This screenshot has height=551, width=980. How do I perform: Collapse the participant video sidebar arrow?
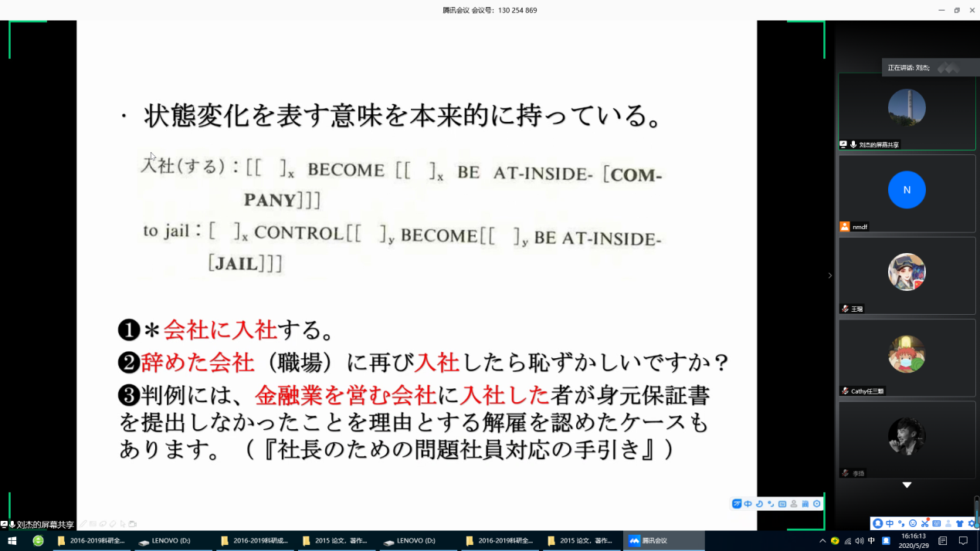[x=830, y=275]
